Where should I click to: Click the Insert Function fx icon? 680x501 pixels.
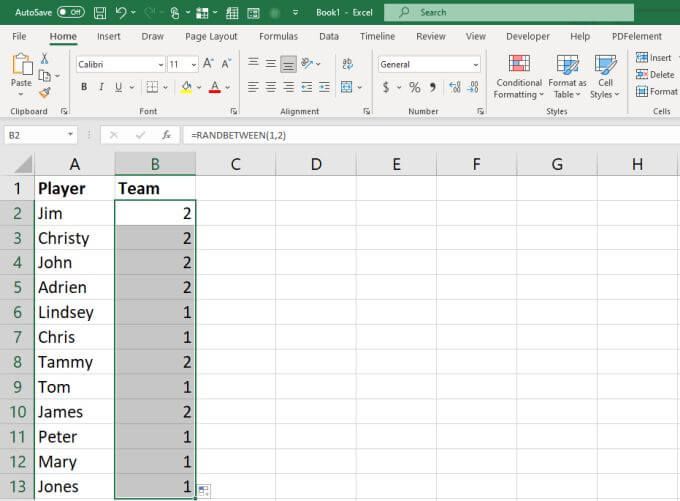tap(163, 134)
